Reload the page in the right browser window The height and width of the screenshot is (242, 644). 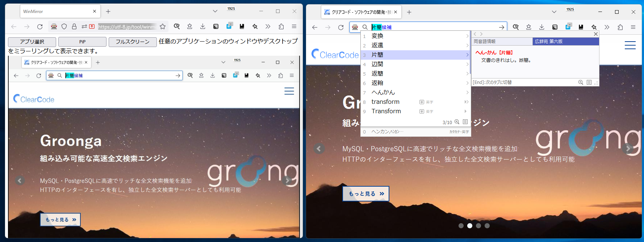[341, 27]
